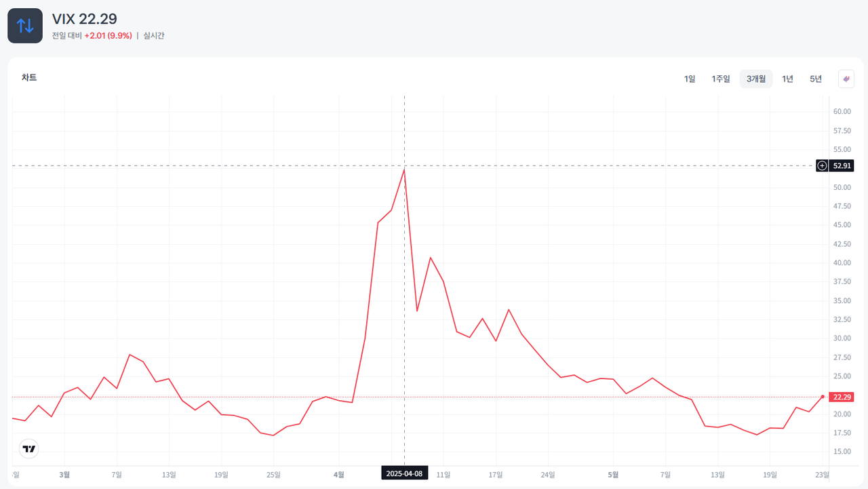Select the 1주일 range tab
Screen dimensions: 868x489
tap(721, 79)
